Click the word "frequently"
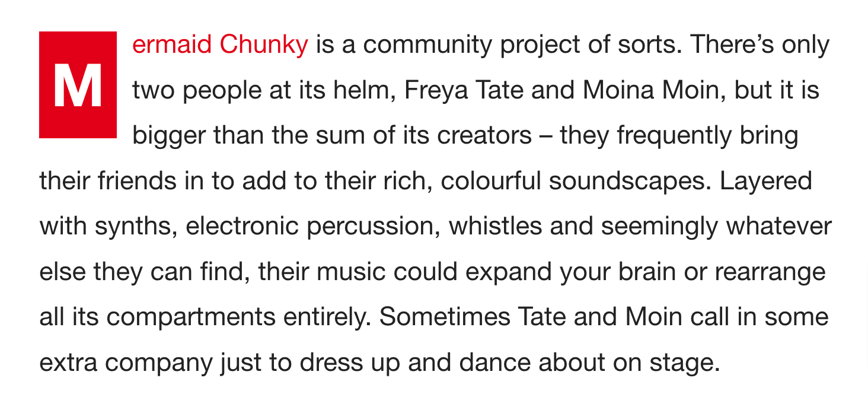The image size is (868, 400). pos(676,136)
